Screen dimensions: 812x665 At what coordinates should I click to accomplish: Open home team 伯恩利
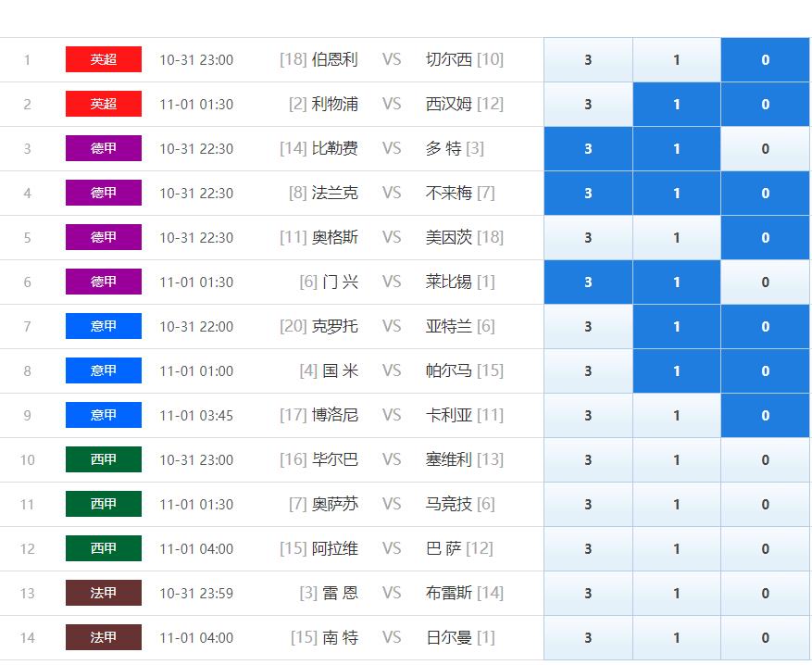pos(334,59)
